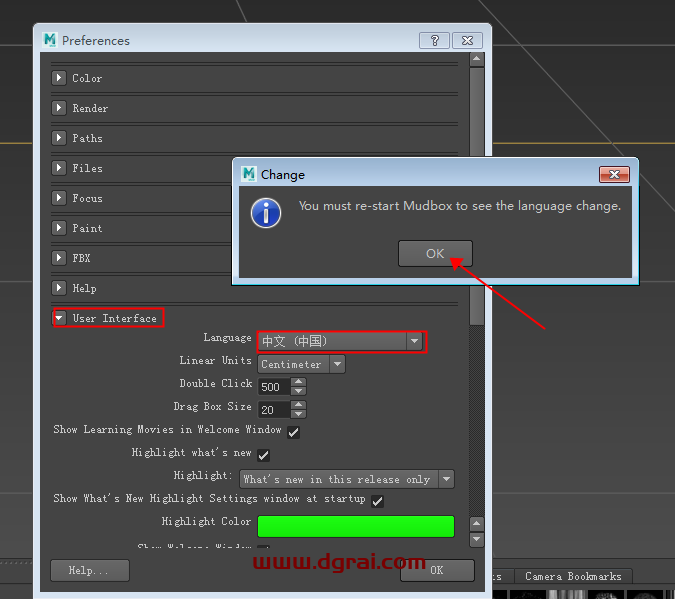Click OK in the Change dialog
Viewport: 675px width, 599px height.
(x=435, y=254)
